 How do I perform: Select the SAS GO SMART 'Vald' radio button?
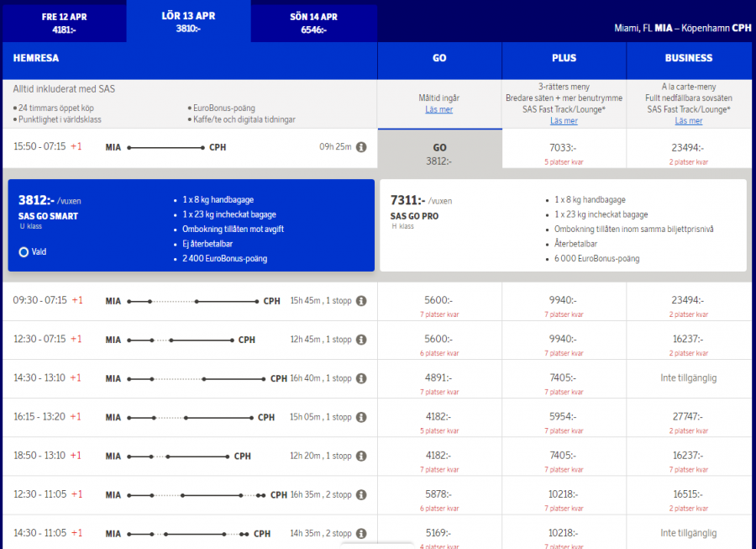24,251
